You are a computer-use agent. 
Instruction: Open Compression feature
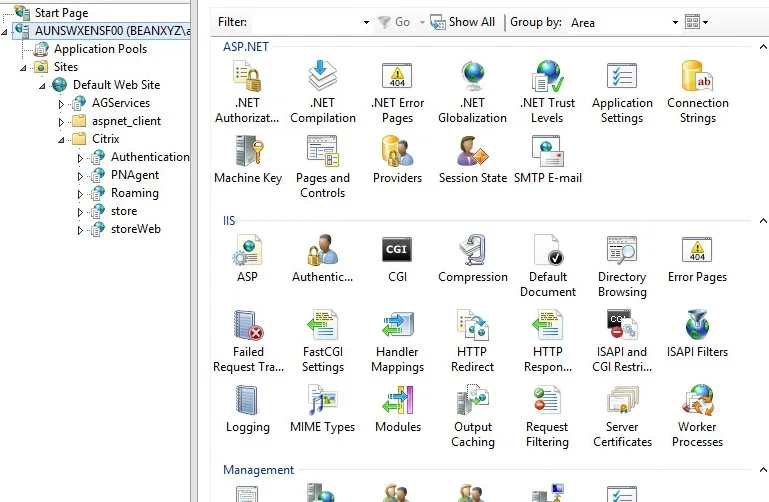(473, 258)
